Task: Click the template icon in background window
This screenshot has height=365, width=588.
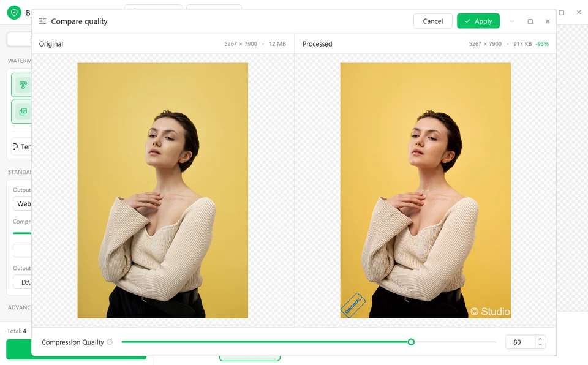Action: tap(15, 147)
